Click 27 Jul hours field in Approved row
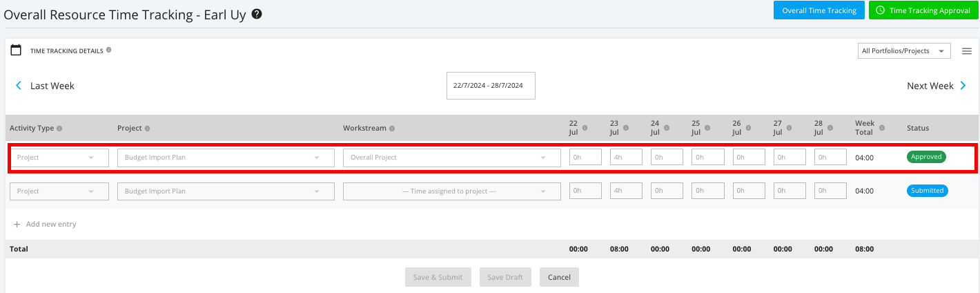 790,158
